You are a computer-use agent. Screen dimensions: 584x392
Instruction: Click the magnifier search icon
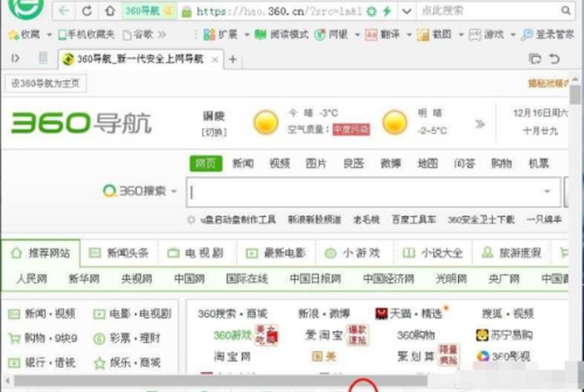pos(566,11)
